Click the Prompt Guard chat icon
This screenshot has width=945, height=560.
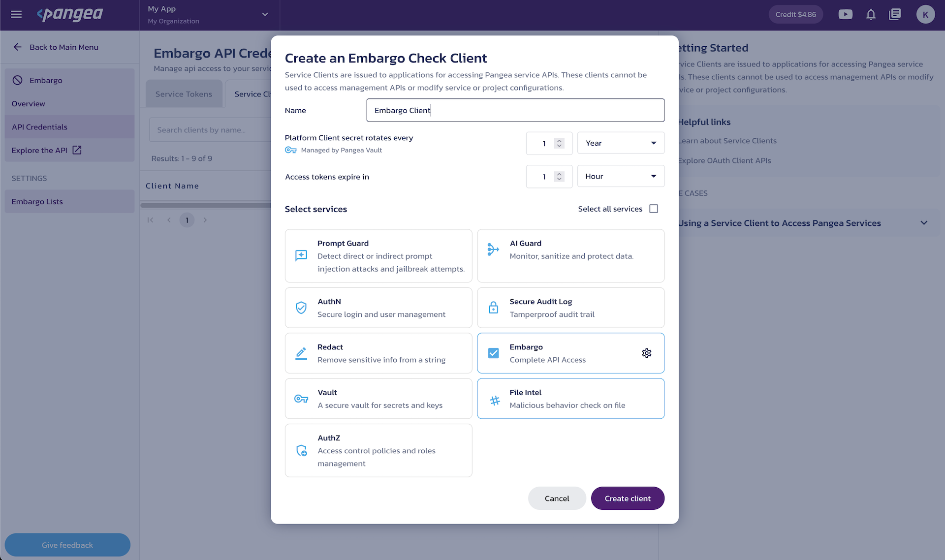pyautogui.click(x=301, y=255)
